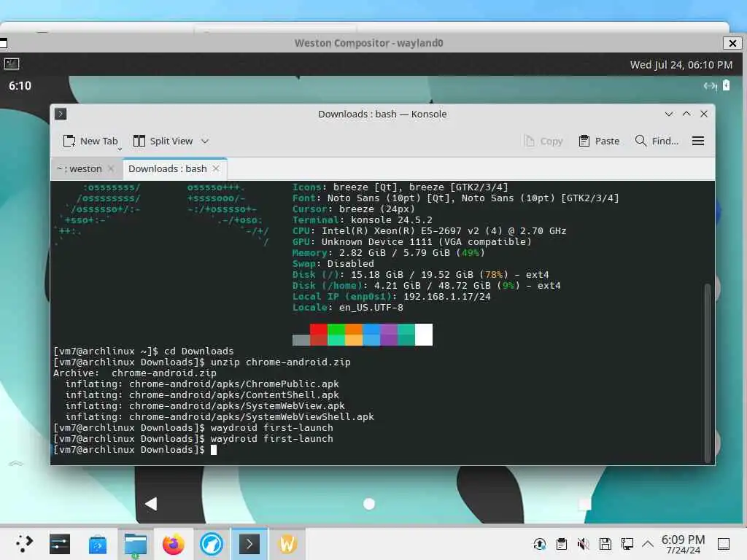Click the Memory usage info line
The image size is (747, 560).
(388, 253)
